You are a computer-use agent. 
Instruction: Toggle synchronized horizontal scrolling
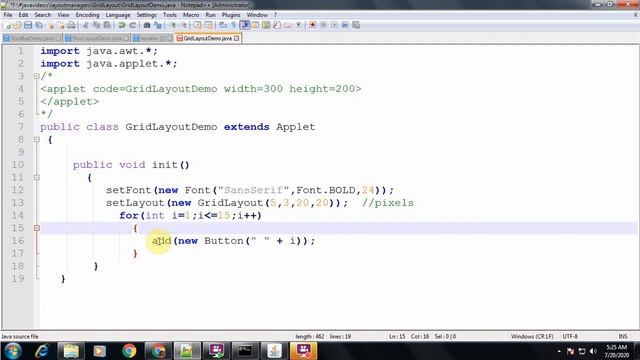pos(208,25)
